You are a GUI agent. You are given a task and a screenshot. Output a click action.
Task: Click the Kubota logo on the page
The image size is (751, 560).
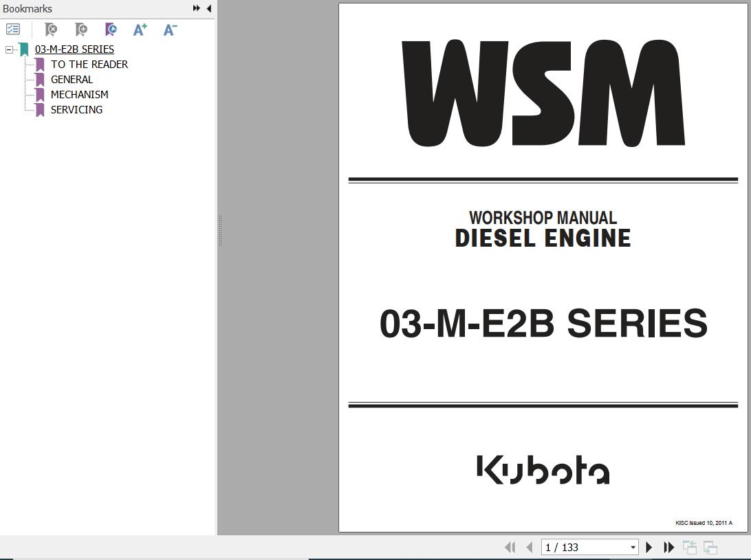(x=543, y=469)
